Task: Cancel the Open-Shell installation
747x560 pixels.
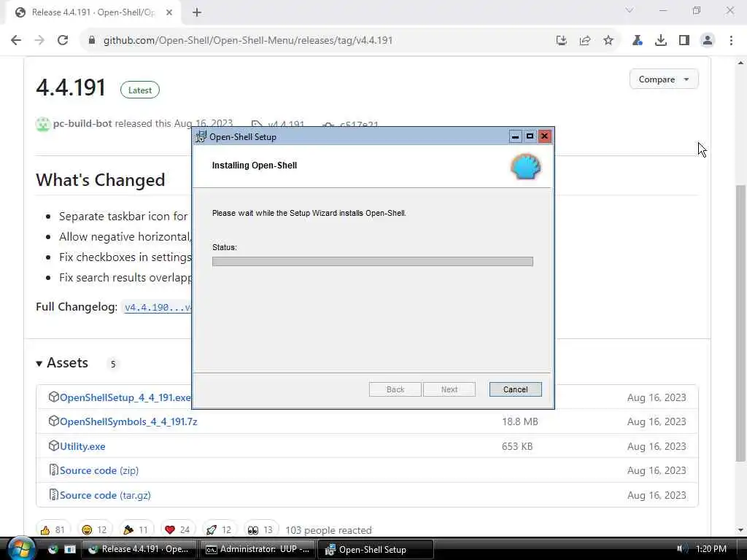Action: (515, 389)
